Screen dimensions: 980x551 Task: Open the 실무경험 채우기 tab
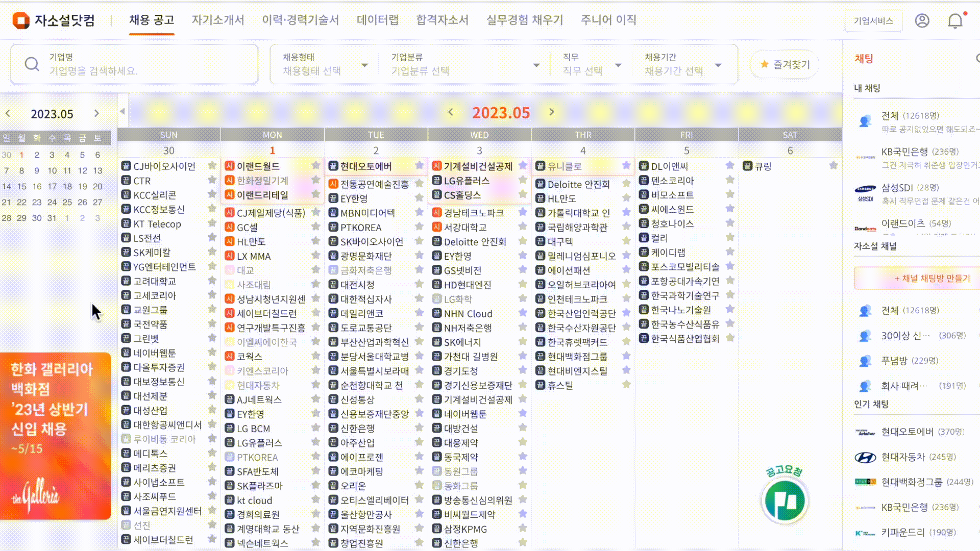click(525, 20)
